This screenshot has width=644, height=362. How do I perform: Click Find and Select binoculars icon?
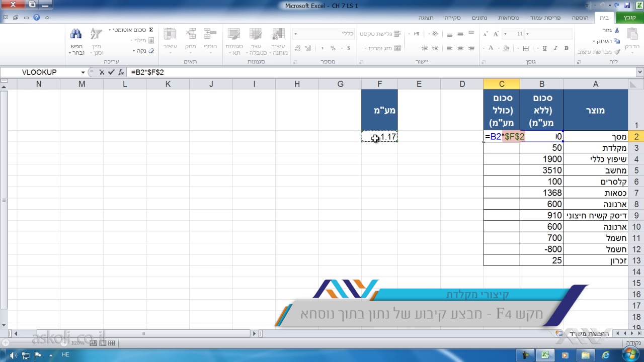(76, 34)
